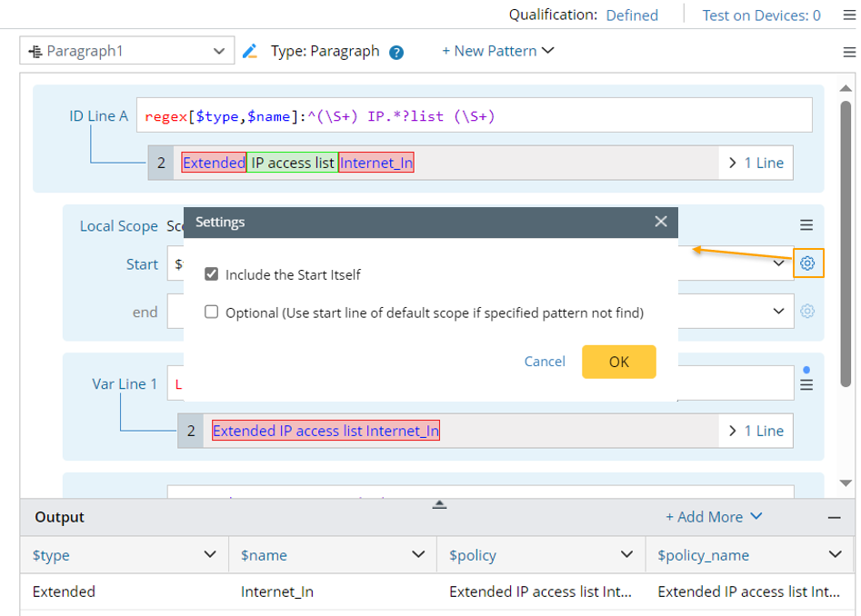
Task: Open the Add More menu
Action: 714,517
